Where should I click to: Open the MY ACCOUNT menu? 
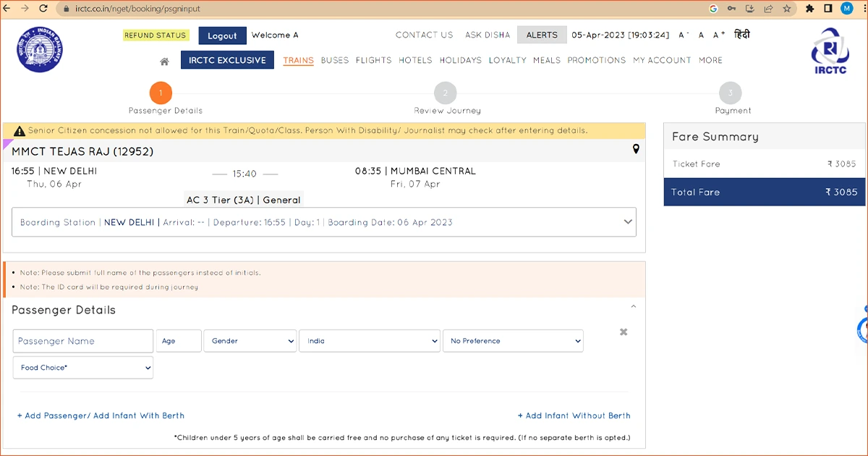click(663, 60)
